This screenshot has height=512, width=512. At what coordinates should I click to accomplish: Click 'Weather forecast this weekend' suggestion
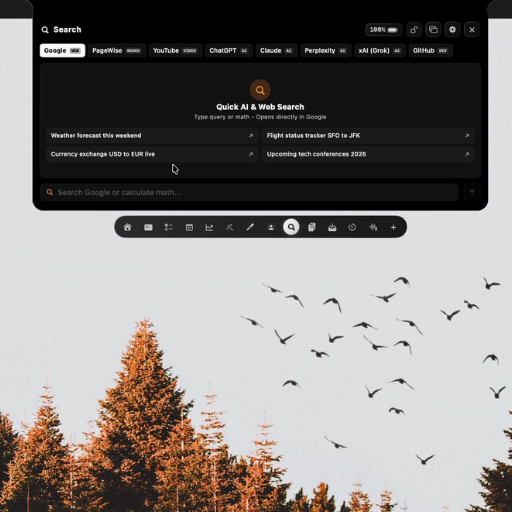pyautogui.click(x=152, y=136)
